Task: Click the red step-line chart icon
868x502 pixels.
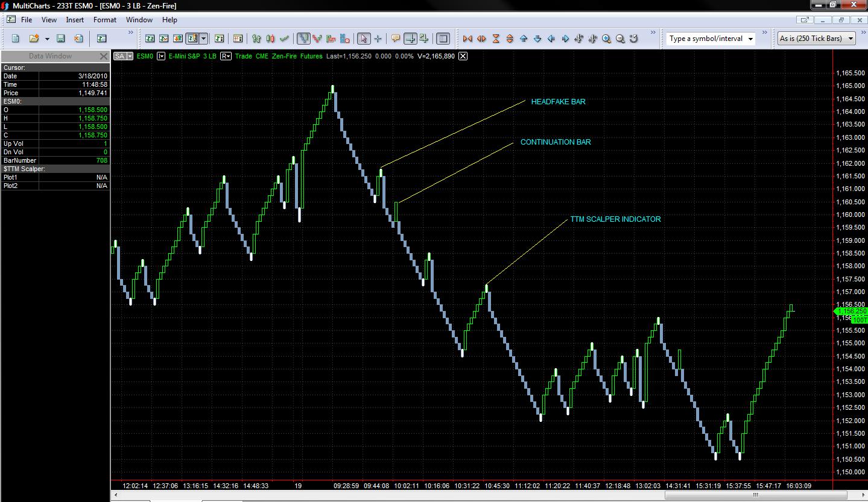Action: (x=331, y=39)
